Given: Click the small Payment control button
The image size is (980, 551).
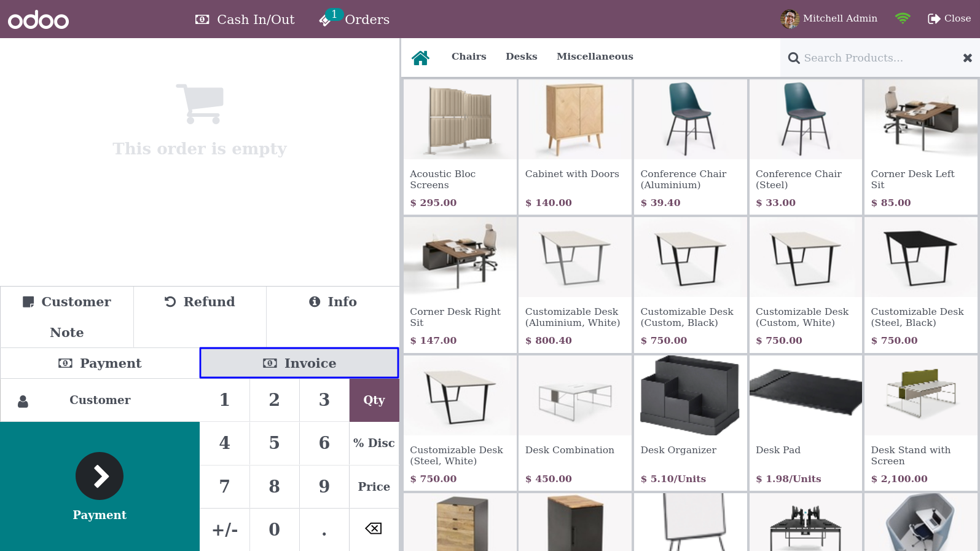Looking at the screenshot, I should coord(100,363).
